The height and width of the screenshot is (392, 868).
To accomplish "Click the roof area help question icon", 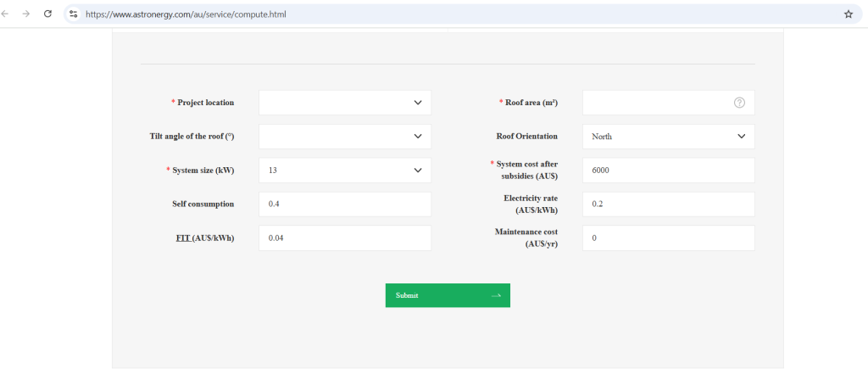I will (739, 103).
